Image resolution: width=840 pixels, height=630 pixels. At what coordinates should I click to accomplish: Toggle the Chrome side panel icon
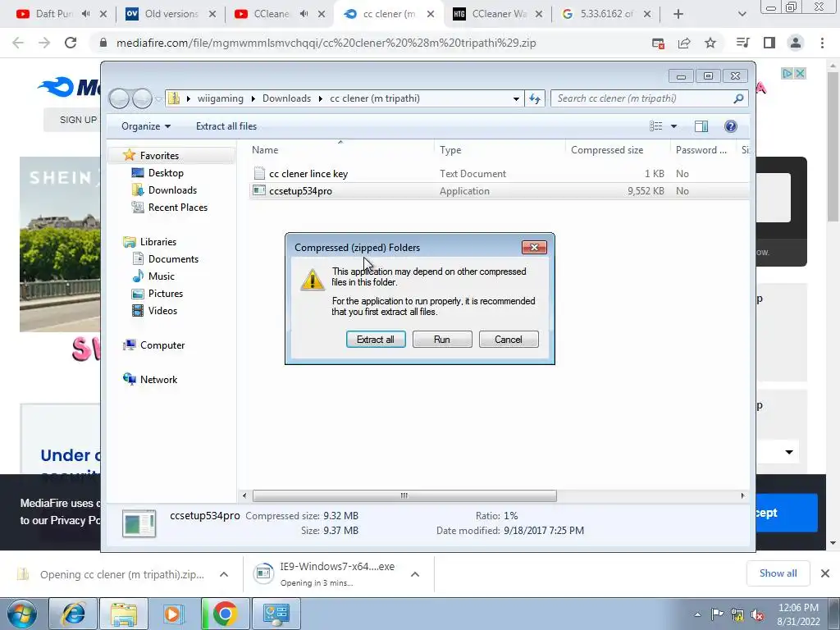click(x=769, y=43)
